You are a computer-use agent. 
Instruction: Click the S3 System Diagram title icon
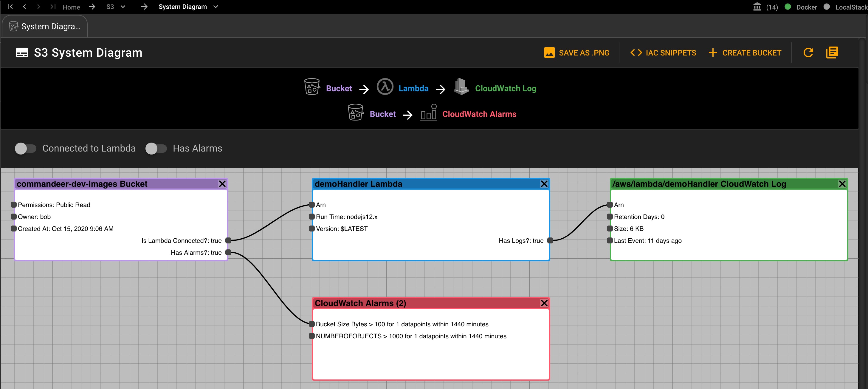point(22,53)
